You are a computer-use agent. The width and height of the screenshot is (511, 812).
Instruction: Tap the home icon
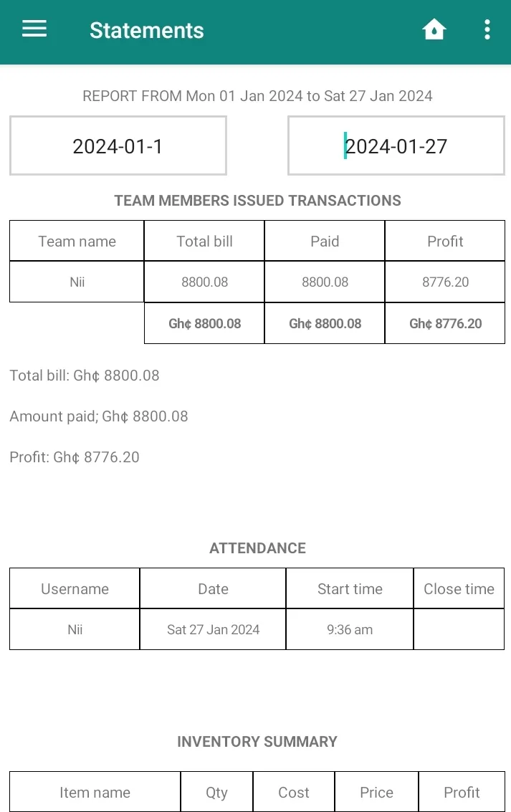pyautogui.click(x=434, y=29)
